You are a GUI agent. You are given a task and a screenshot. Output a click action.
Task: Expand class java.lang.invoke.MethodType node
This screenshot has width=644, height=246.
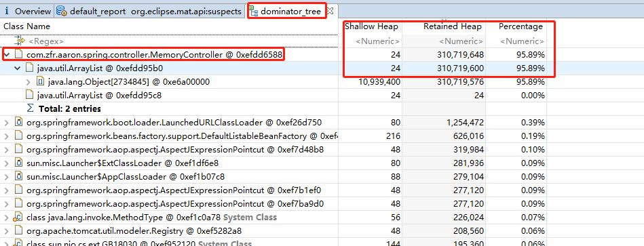(x=7, y=218)
